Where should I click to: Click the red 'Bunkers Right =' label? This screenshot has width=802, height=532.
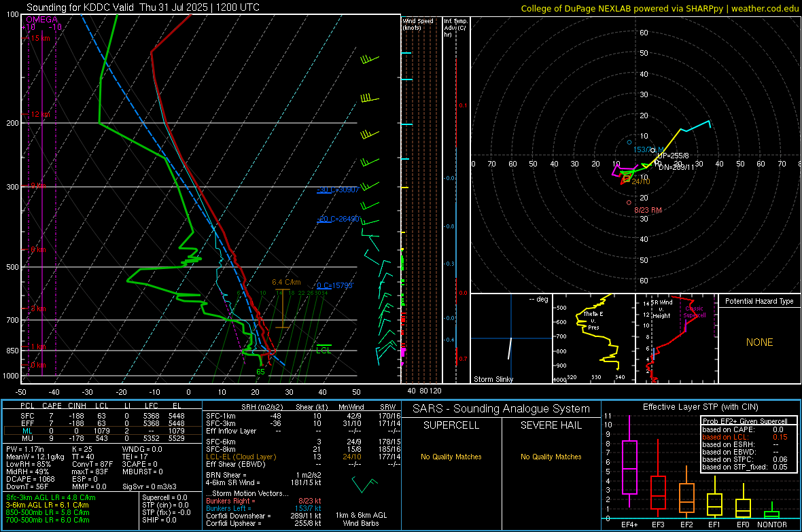(x=230, y=501)
